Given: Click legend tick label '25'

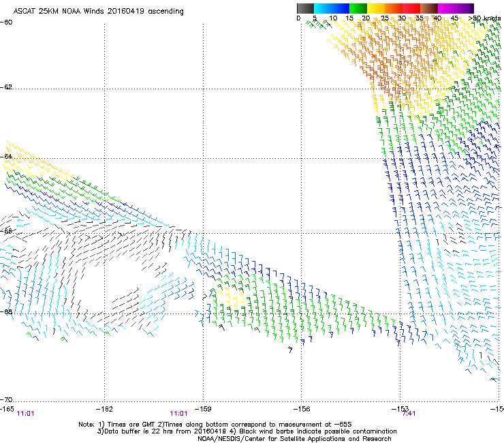Looking at the screenshot, I should point(384,18).
